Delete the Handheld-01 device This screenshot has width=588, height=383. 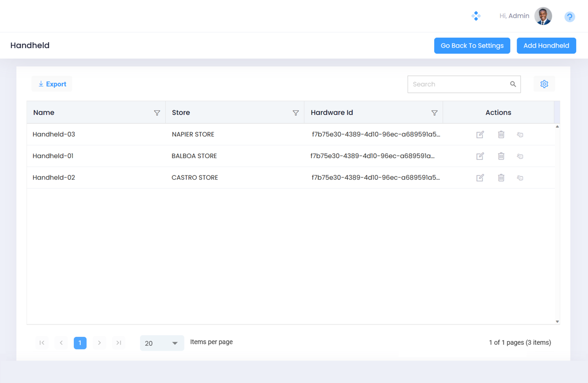coord(501,156)
